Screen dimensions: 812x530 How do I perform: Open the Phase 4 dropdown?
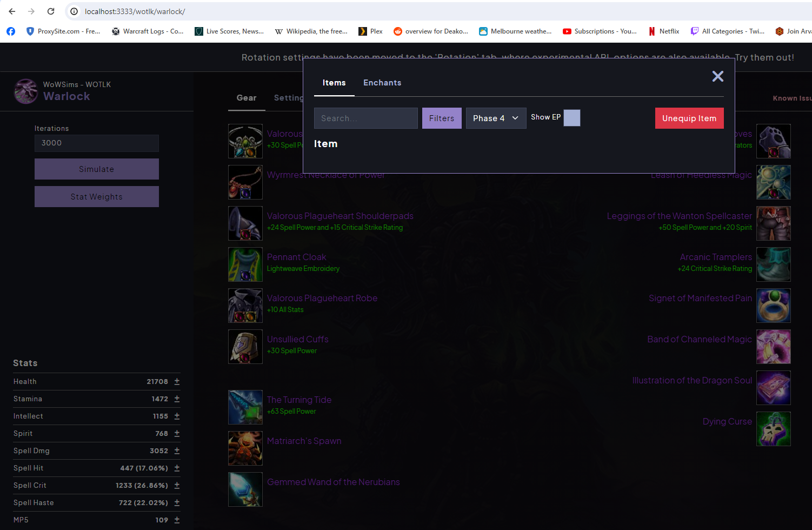point(496,118)
